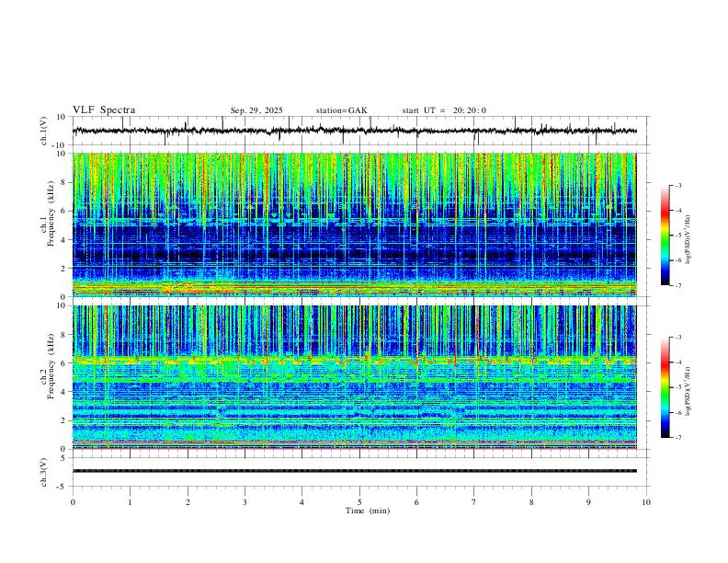Click the ch.2 spectrogram "4" kHz tick label

coord(64,392)
